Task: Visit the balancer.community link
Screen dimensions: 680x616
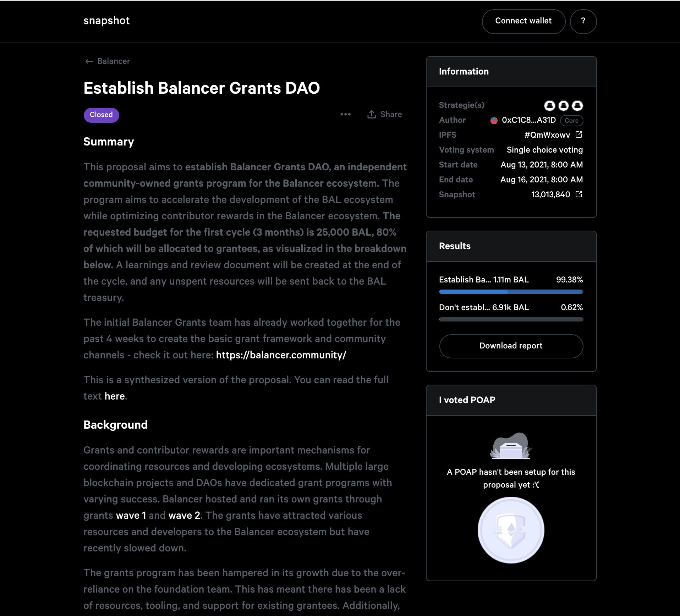Action: (x=280, y=354)
